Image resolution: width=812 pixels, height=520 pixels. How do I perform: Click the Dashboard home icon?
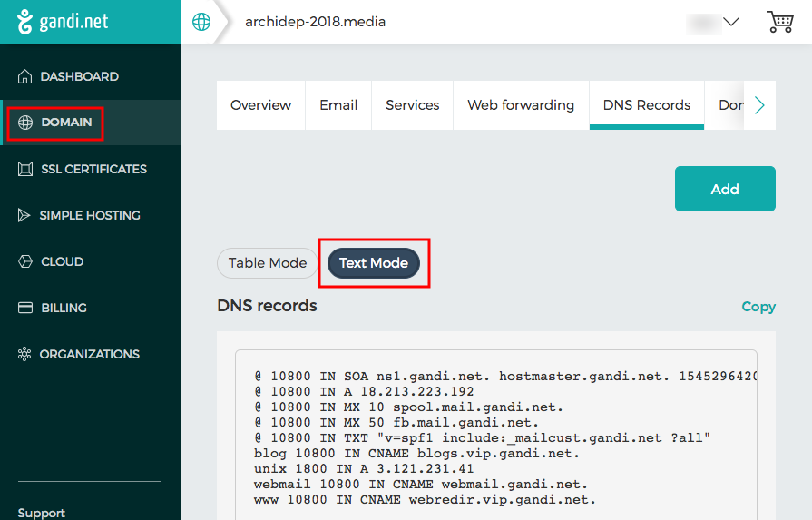(24, 76)
